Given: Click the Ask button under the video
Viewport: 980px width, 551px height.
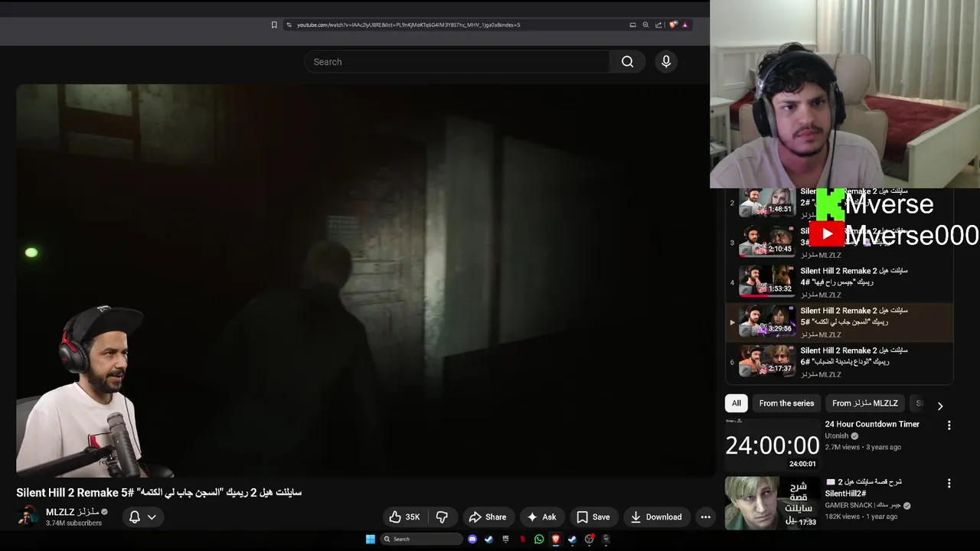Looking at the screenshot, I should (x=541, y=517).
